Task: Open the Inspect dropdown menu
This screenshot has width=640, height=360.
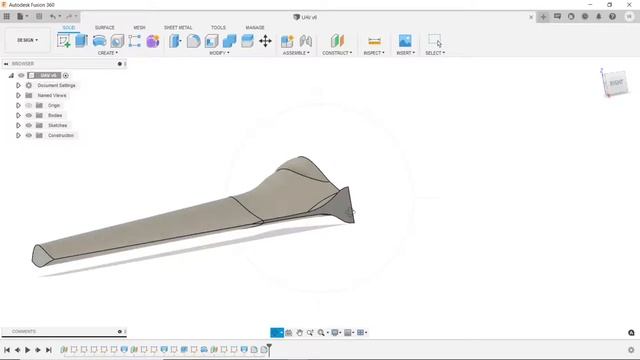Action: click(x=374, y=53)
